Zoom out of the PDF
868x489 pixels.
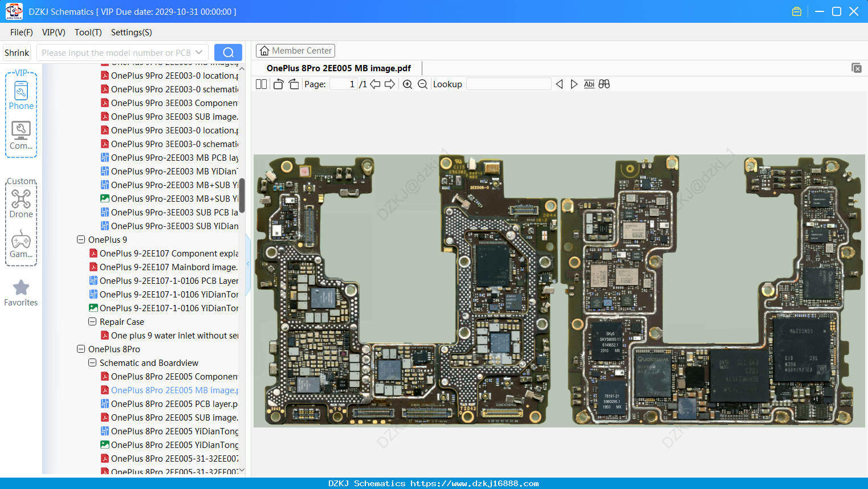(422, 84)
